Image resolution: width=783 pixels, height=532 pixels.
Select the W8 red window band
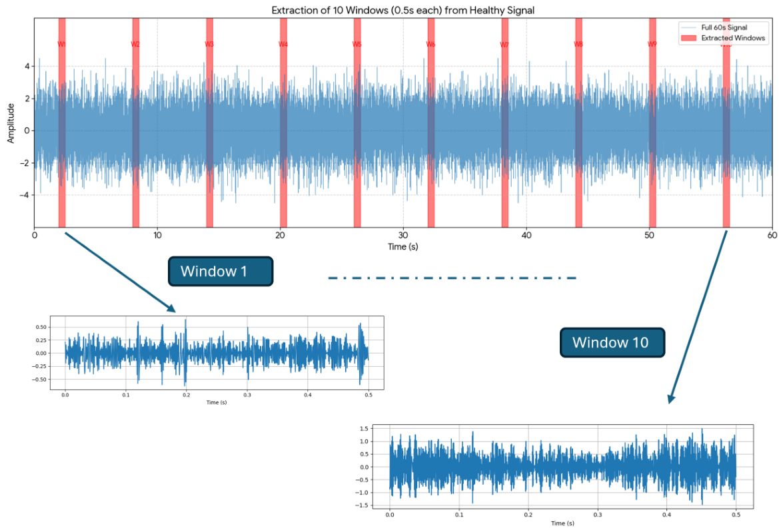(x=579, y=123)
